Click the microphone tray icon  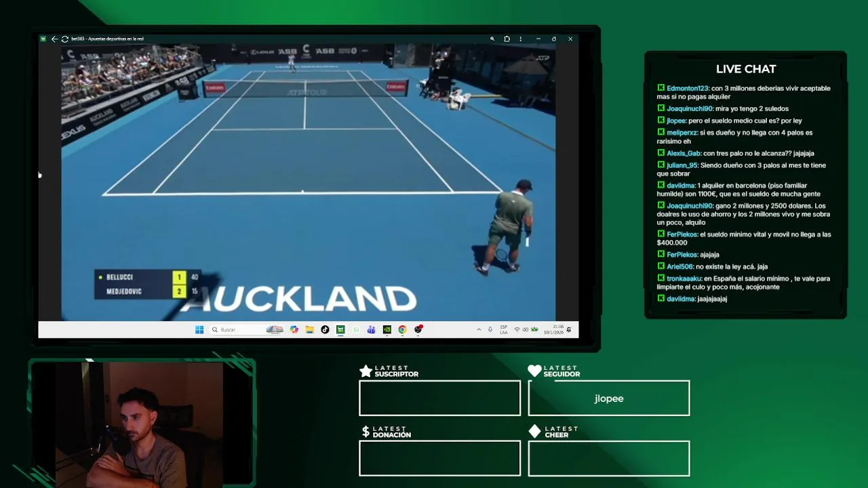(490, 329)
